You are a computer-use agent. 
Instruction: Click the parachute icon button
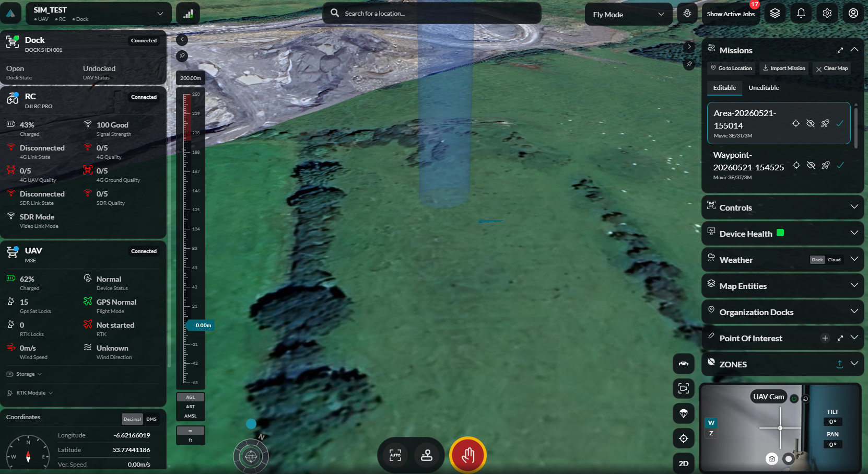(684, 413)
